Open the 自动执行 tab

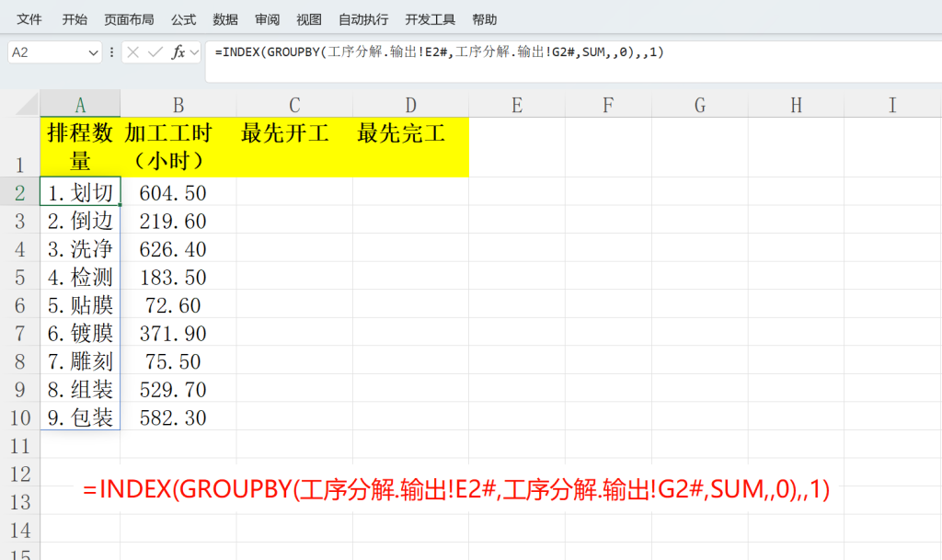coord(363,20)
